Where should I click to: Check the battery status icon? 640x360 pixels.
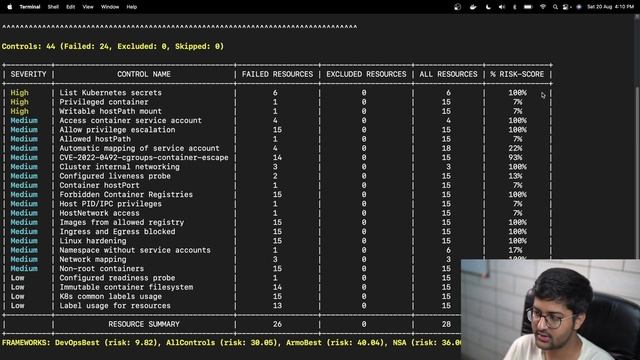coord(528,7)
